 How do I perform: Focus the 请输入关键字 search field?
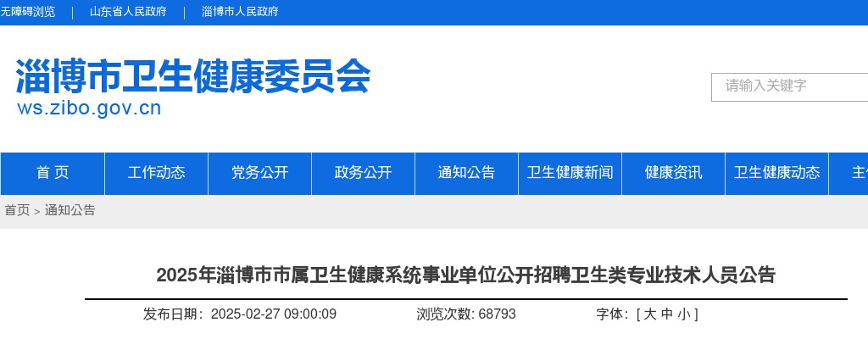click(x=788, y=86)
